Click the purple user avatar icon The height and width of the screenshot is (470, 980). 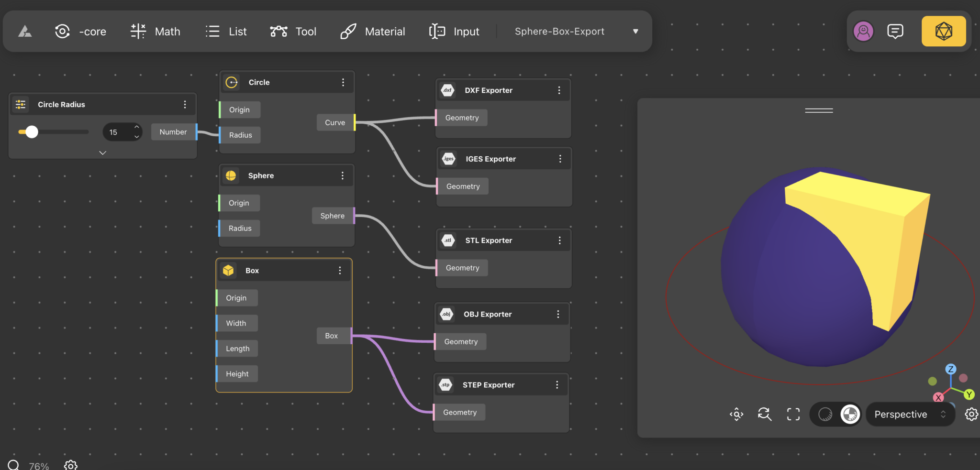[x=863, y=32]
